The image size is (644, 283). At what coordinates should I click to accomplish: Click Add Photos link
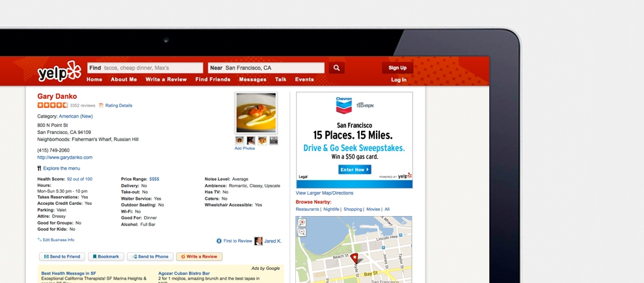tap(245, 148)
